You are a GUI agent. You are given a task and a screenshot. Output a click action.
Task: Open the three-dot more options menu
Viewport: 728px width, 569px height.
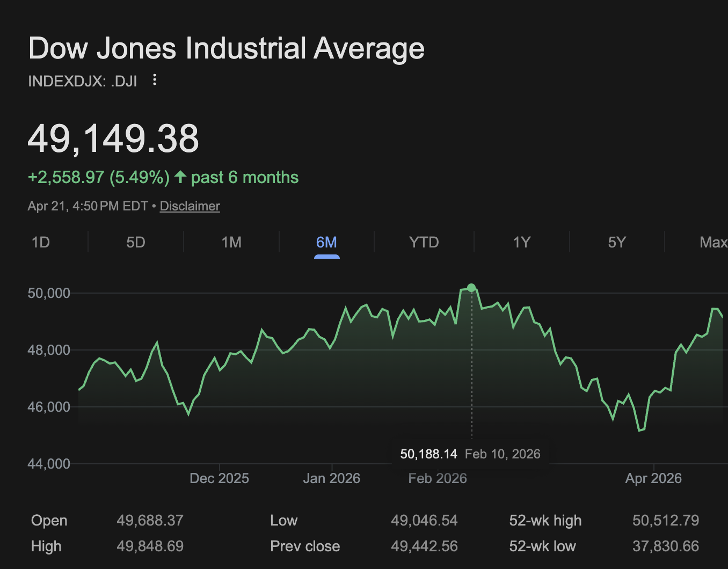click(x=155, y=80)
